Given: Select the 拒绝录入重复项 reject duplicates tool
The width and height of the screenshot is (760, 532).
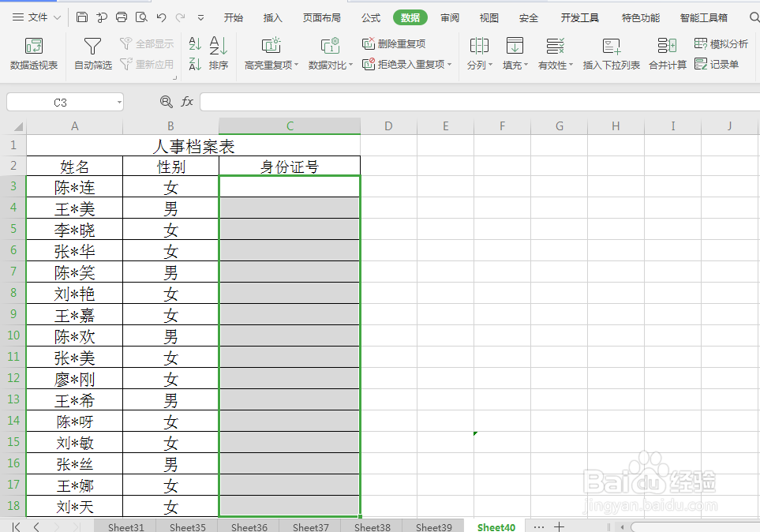Looking at the screenshot, I should (x=402, y=63).
